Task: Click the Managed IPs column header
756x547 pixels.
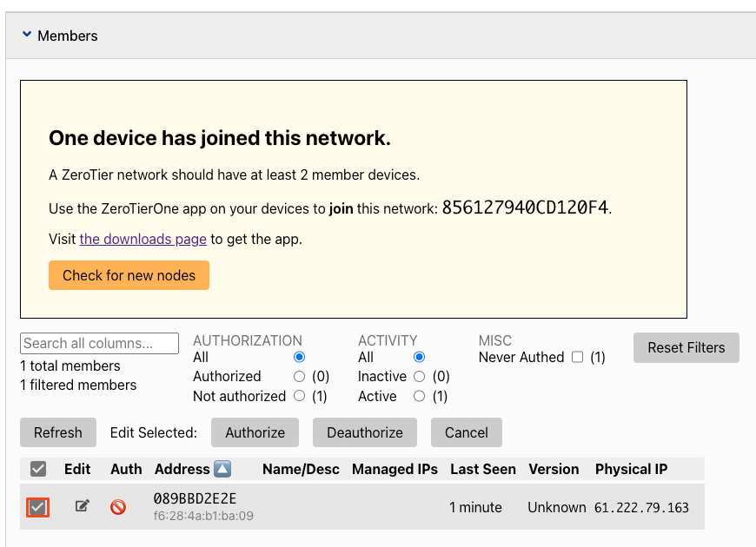Action: [395, 469]
